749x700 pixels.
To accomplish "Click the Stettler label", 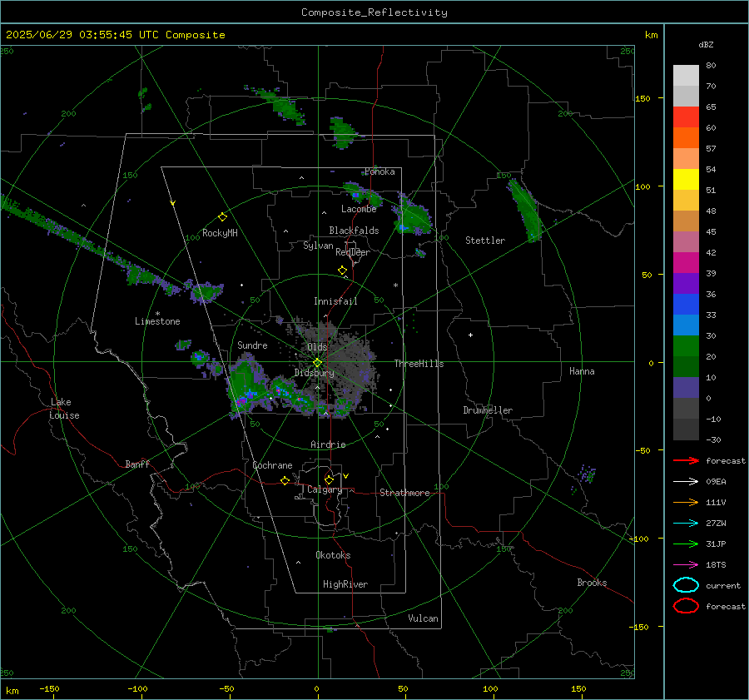I will pyautogui.click(x=485, y=241).
